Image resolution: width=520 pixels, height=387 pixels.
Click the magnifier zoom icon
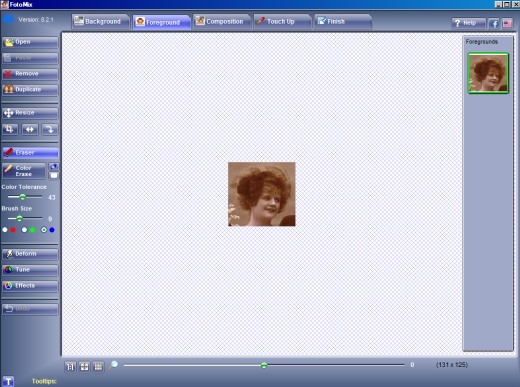(x=113, y=365)
